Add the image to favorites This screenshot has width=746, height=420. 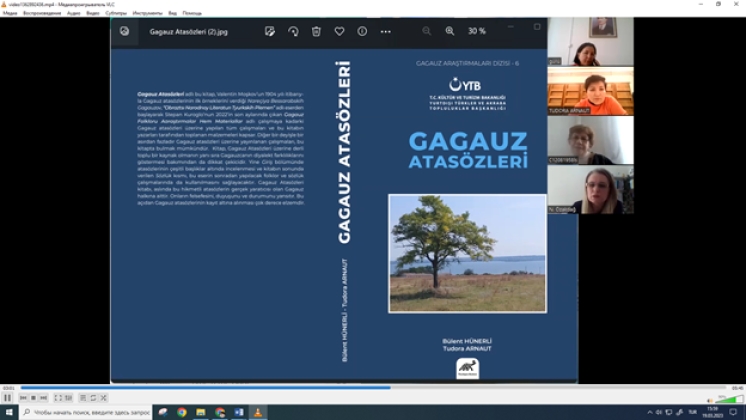click(339, 31)
